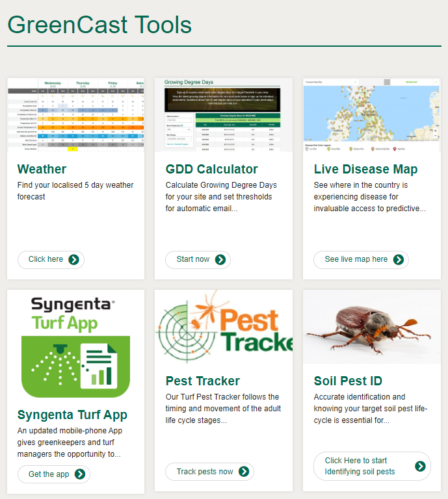Select the Live Disease Map heading
The image size is (448, 499).
coord(365,170)
